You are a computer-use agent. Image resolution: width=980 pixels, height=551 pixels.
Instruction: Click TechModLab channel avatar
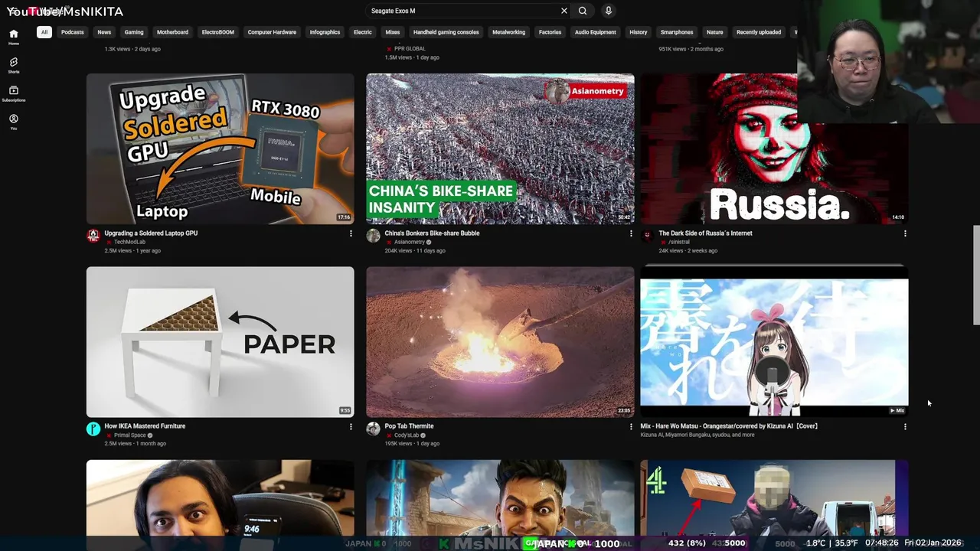93,236
